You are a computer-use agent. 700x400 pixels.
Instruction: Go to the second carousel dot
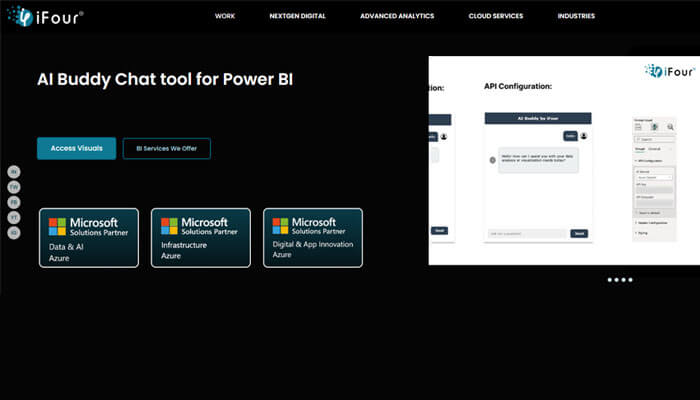click(617, 280)
